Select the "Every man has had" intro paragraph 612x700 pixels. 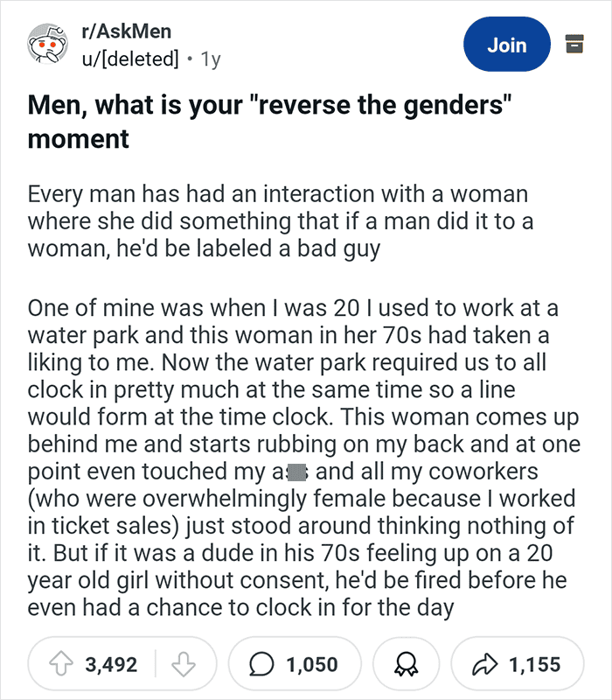(281, 221)
